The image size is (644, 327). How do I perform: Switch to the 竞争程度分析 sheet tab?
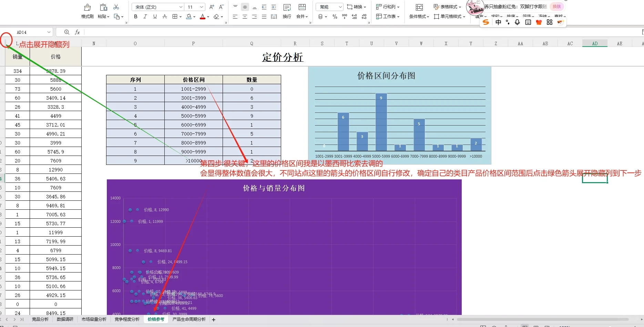tap(127, 319)
